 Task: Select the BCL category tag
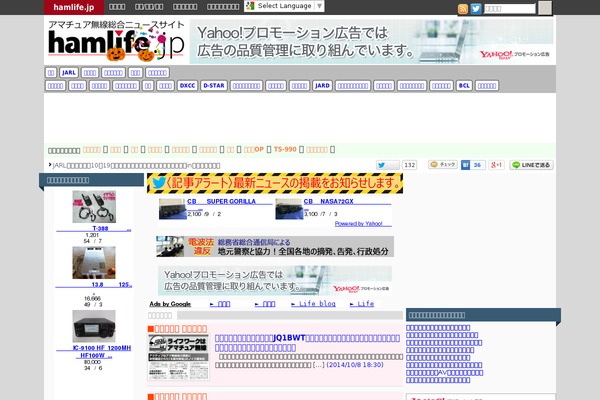pos(464,86)
